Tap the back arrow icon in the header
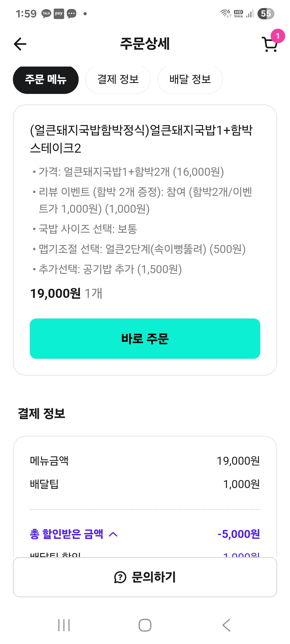Viewport: 290px width, 644px height. 20,44
